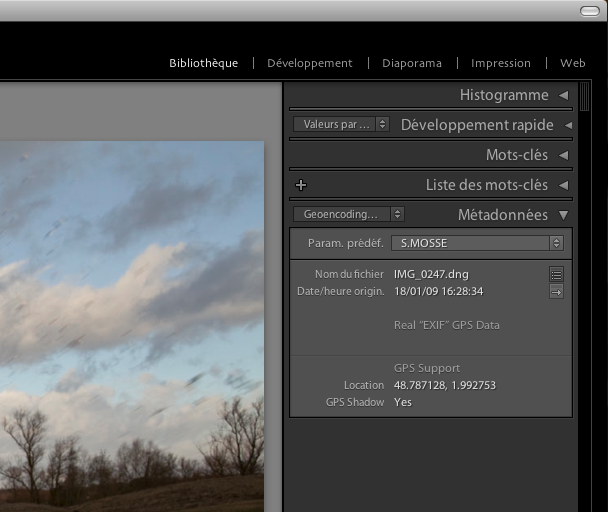Toggle the Liste des mots-clés panel triangle
This screenshot has width=608, height=512.
point(564,185)
